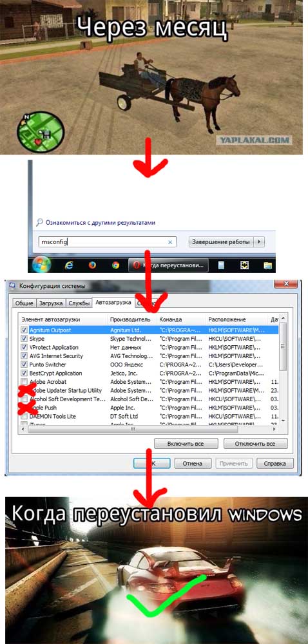Uncheck BestCrypt Application startup item
This screenshot has height=644, width=308.
coord(24,374)
